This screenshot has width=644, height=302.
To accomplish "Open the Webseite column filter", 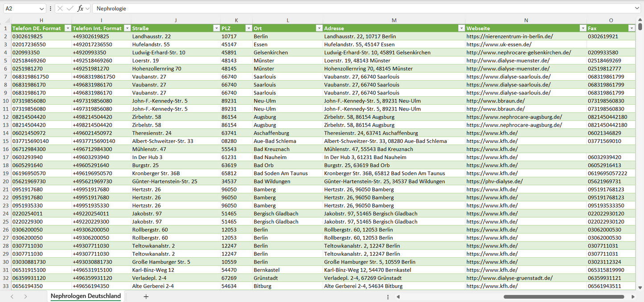I will point(582,28).
